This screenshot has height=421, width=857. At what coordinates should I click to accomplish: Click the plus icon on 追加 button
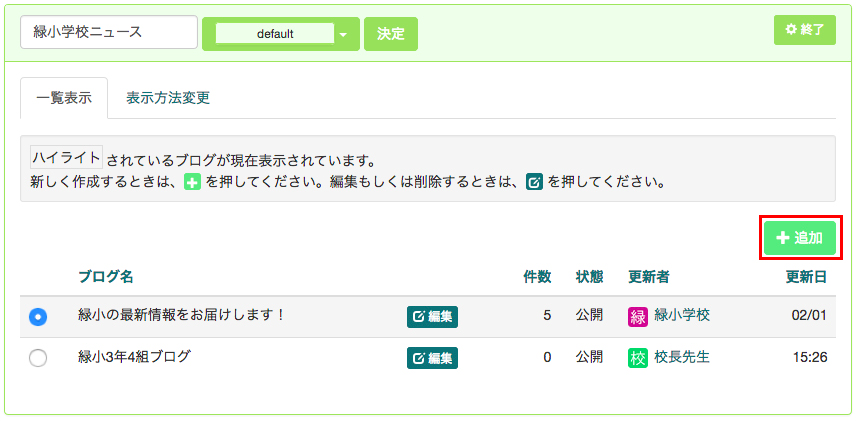[x=783, y=238]
